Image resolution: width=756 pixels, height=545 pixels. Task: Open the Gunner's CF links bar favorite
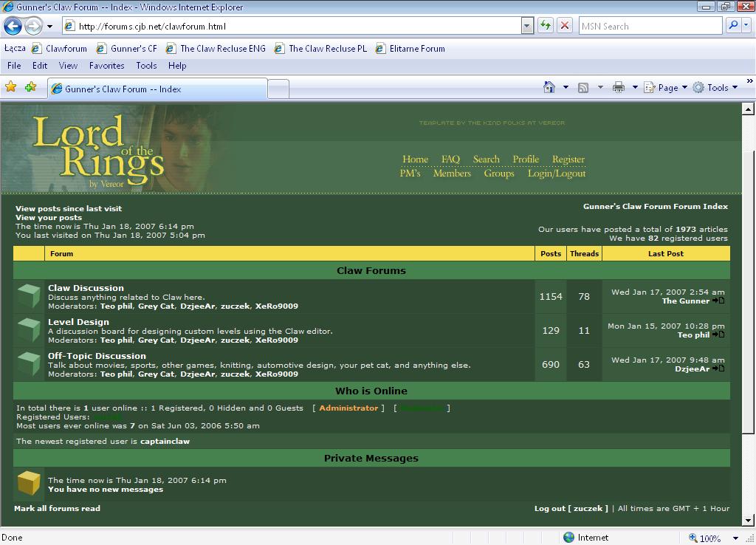(x=126, y=49)
